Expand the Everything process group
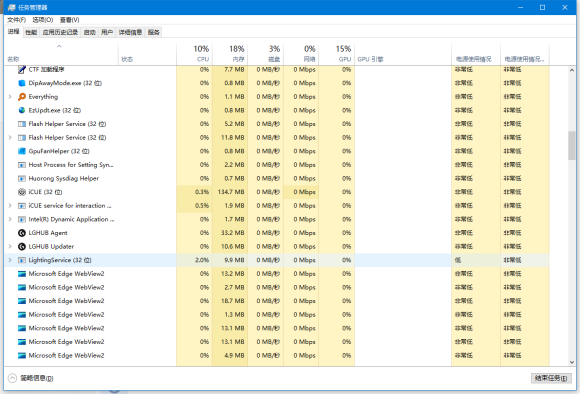580x394 pixels. [10, 97]
